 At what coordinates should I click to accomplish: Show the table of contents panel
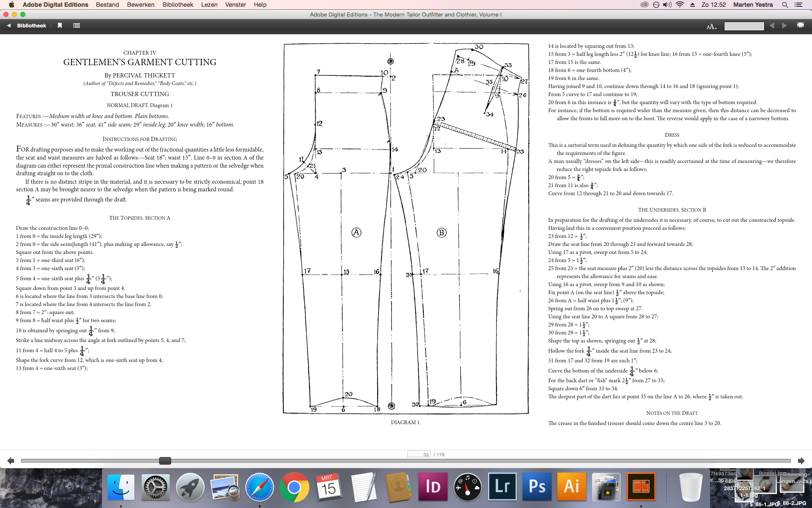coord(77,26)
